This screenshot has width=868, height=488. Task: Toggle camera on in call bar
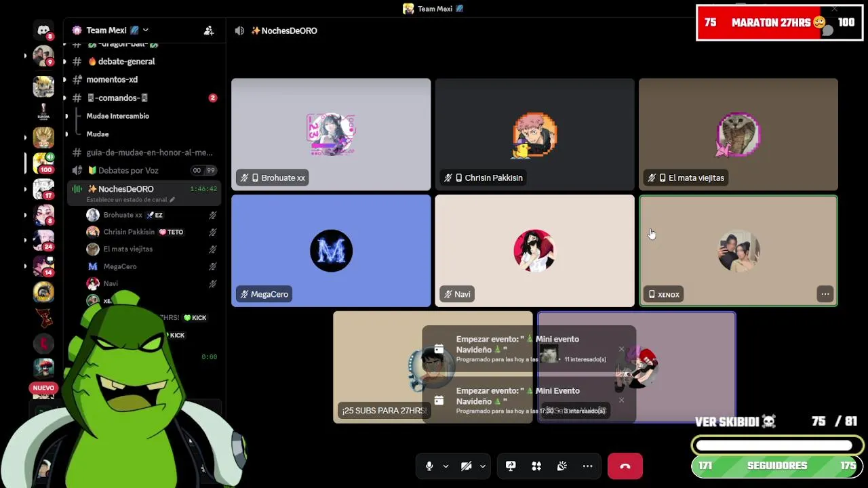[467, 466]
